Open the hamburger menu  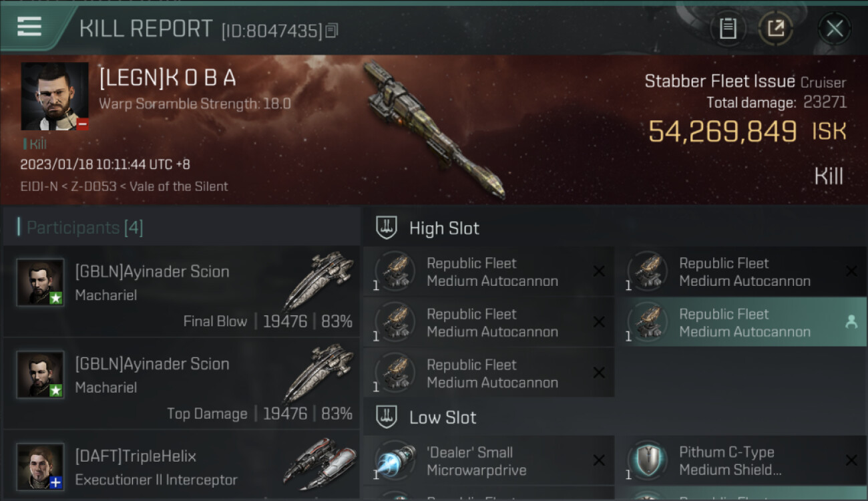click(x=29, y=27)
